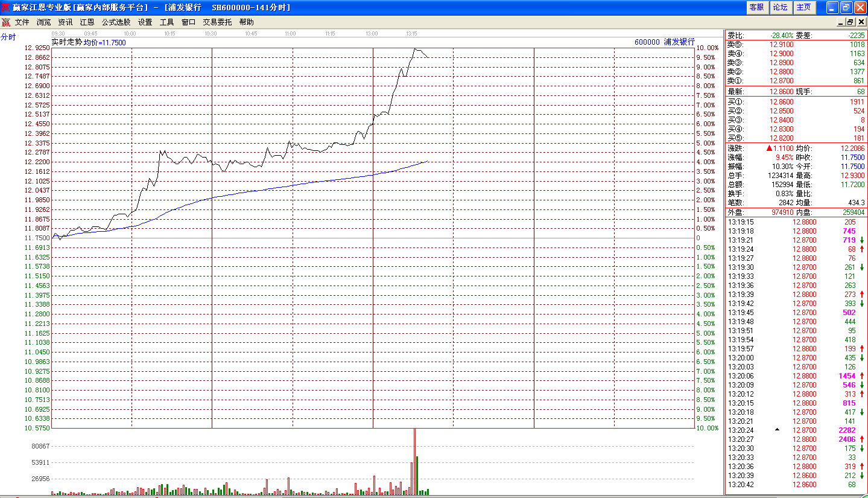The width and height of the screenshot is (868, 498).
Task: Select the 卖③ price 12.8900
Action: tap(781, 63)
